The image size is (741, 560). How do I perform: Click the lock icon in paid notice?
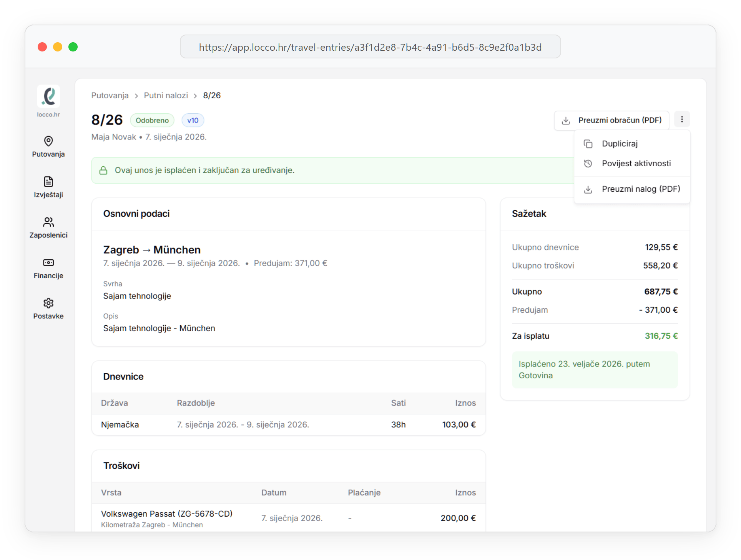coord(103,171)
